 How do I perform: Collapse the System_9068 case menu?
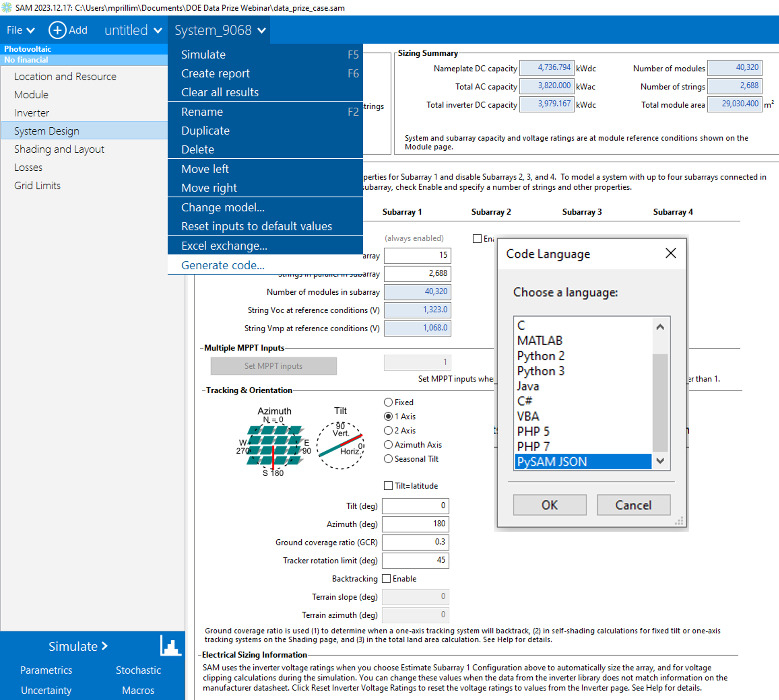click(220, 30)
